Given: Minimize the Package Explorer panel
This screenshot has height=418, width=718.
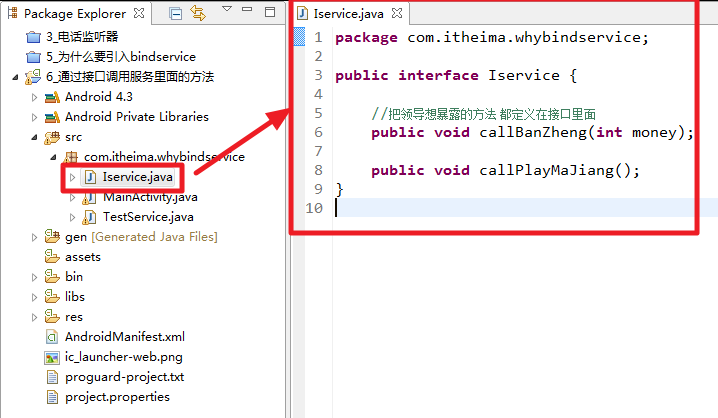Looking at the screenshot, I should [x=247, y=9].
